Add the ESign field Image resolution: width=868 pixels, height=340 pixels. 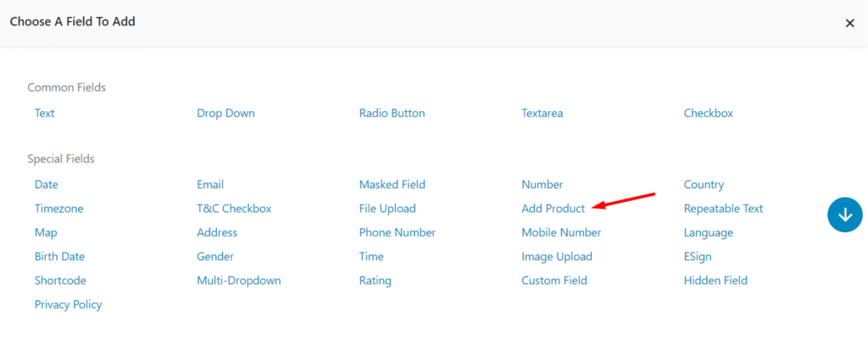click(x=698, y=256)
